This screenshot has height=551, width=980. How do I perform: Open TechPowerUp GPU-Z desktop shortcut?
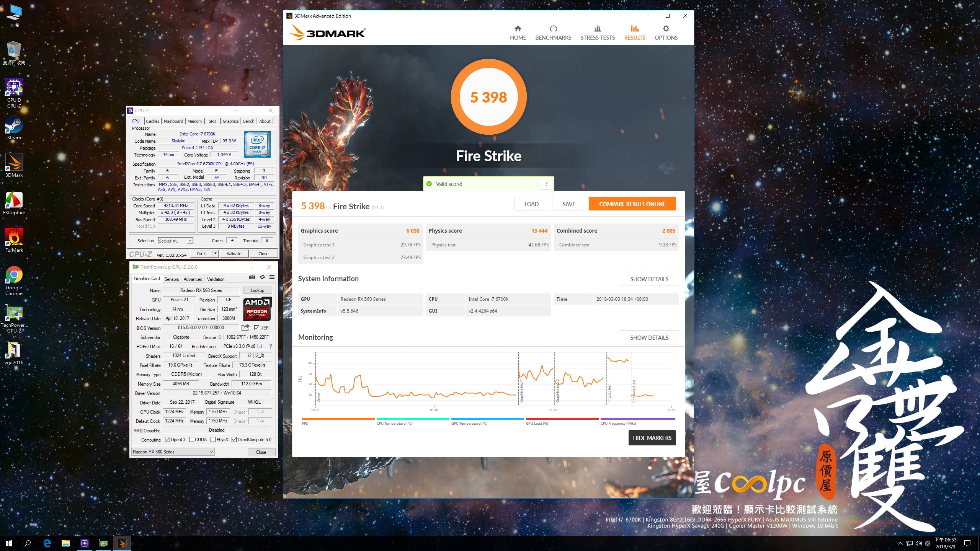pyautogui.click(x=14, y=318)
